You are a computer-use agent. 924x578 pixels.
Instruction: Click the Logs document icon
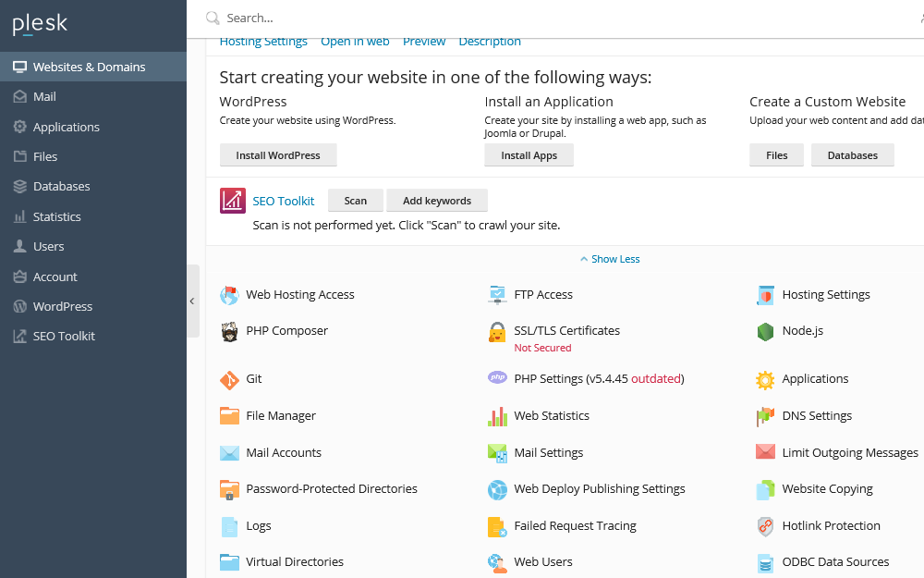229,527
